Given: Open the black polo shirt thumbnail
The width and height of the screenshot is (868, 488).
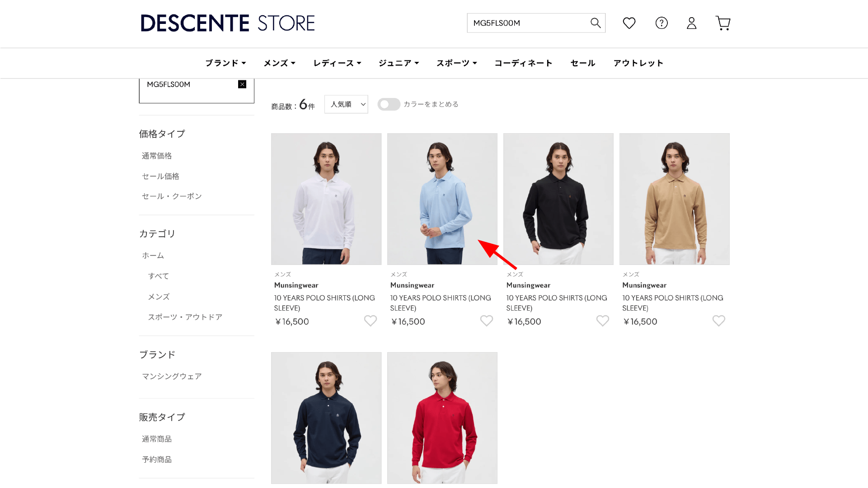Looking at the screenshot, I should click(558, 199).
